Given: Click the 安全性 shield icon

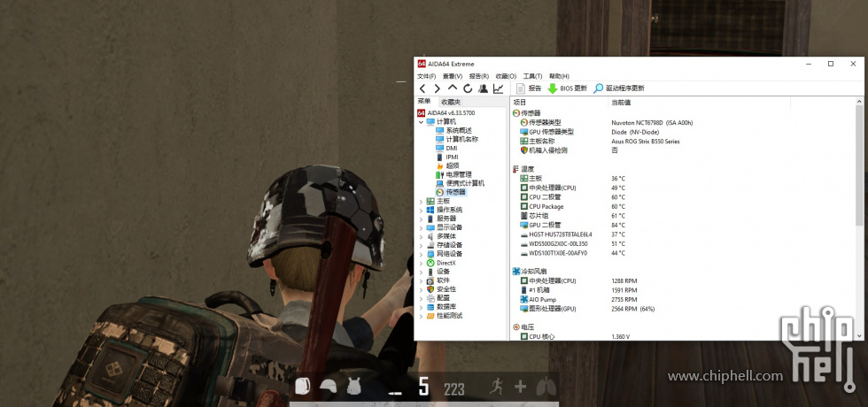Looking at the screenshot, I should click(x=430, y=289).
